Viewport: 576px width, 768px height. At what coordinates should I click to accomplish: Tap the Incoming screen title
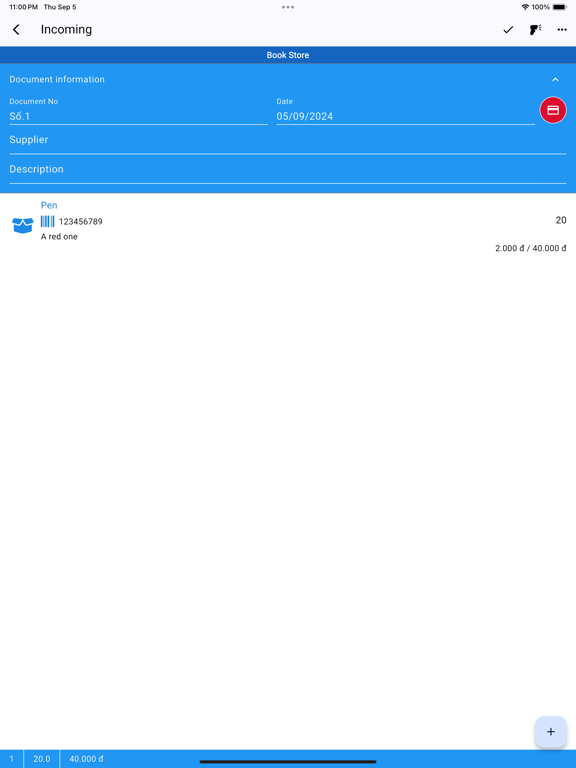coord(66,30)
